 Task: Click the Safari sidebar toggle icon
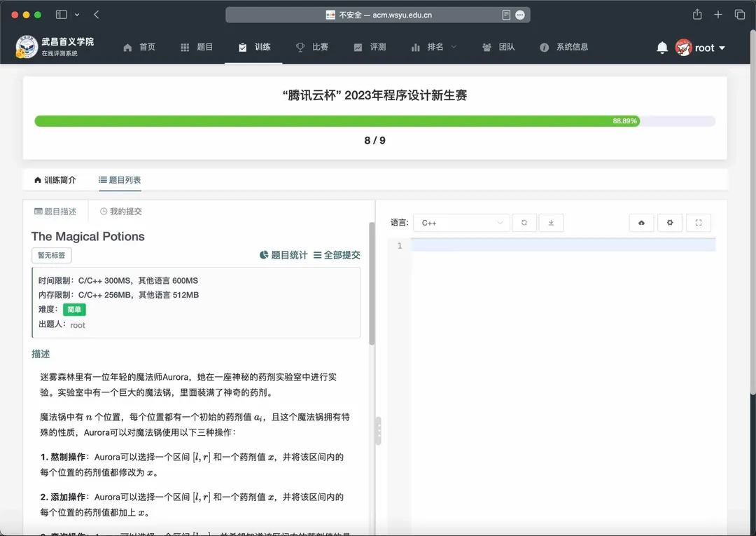coord(61,15)
